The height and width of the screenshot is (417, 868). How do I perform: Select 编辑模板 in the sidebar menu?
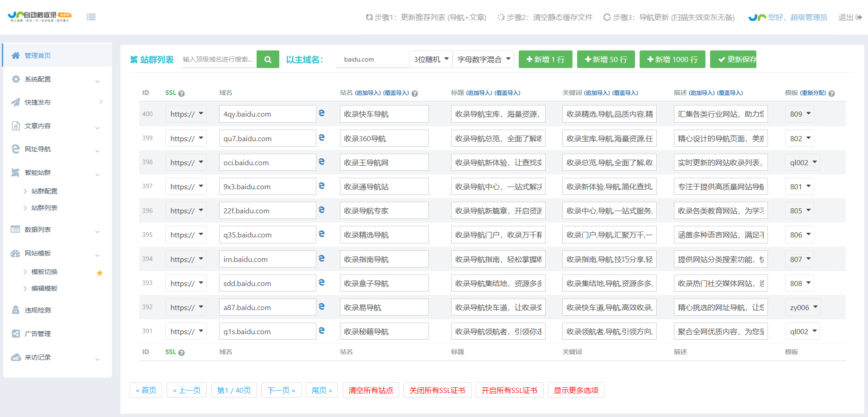43,288
